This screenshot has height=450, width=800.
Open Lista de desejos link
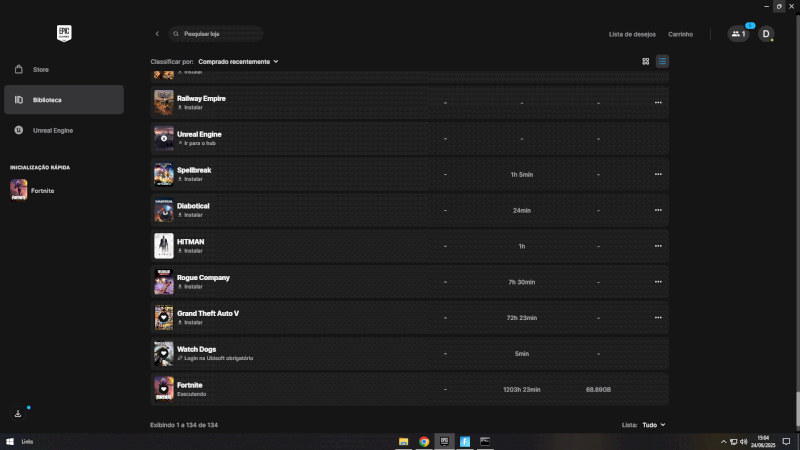(x=632, y=34)
